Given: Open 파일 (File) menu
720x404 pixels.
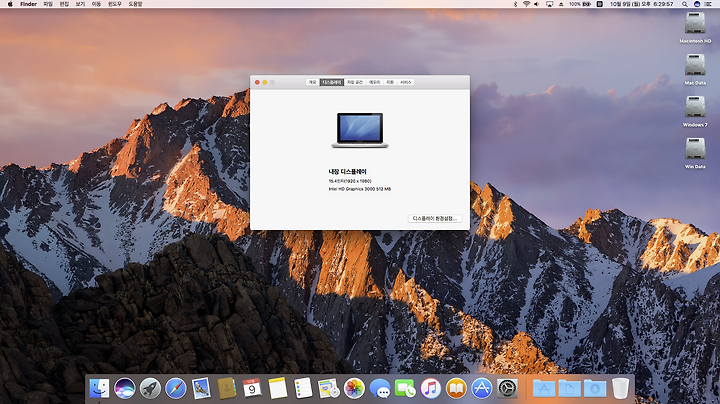Looking at the screenshot, I should [48, 4].
